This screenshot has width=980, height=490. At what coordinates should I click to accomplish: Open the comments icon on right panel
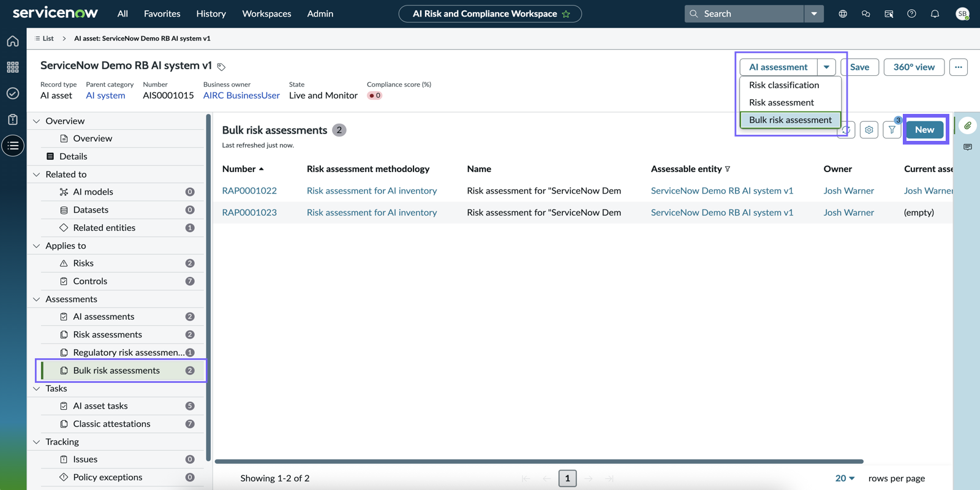(x=968, y=147)
